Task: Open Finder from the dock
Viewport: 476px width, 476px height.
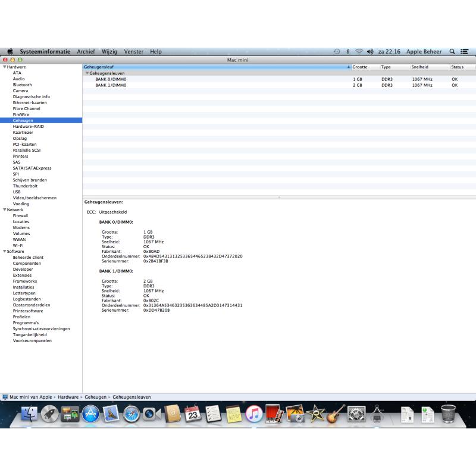Action: pyautogui.click(x=29, y=414)
